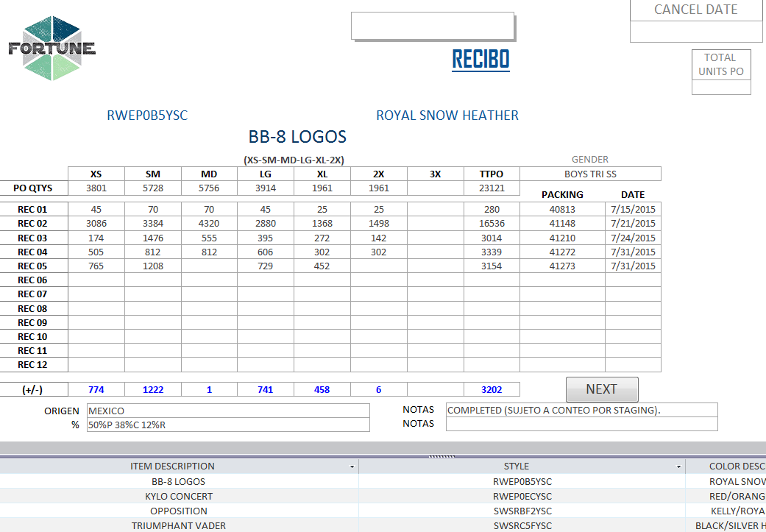Click REC 01 packing cell 40813
This screenshot has height=532, width=766.
pos(562,209)
